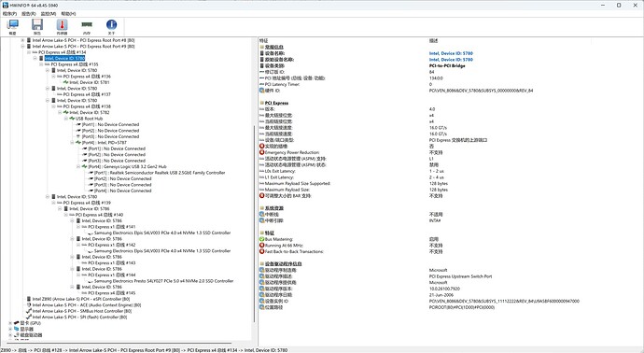644x353 pixels.
Task: Select Realtek USB 2.5GbE Family Controller row
Action: click(161, 173)
